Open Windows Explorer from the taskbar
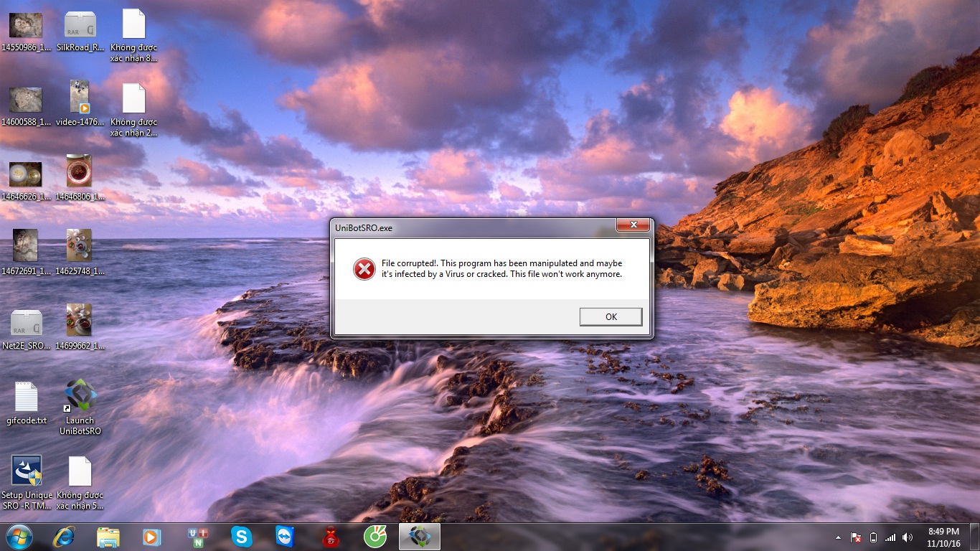This screenshot has width=980, height=551. [108, 537]
